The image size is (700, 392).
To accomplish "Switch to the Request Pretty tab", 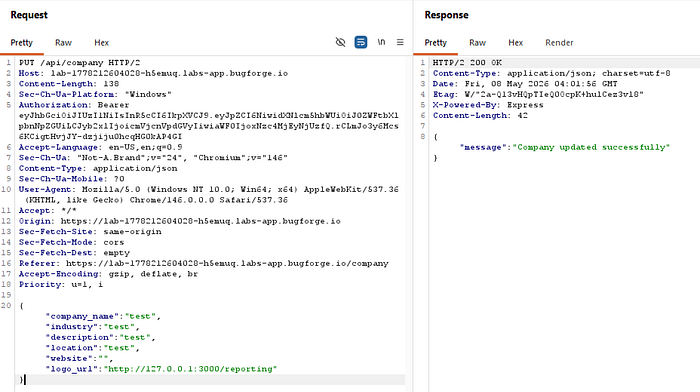I will pyautogui.click(x=21, y=43).
